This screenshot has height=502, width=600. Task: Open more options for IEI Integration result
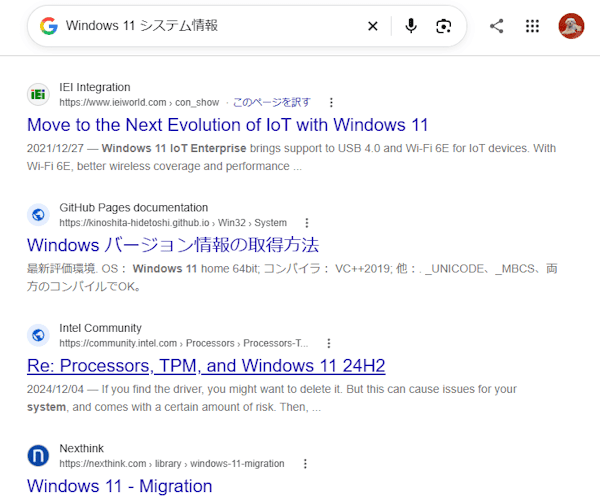(x=331, y=103)
